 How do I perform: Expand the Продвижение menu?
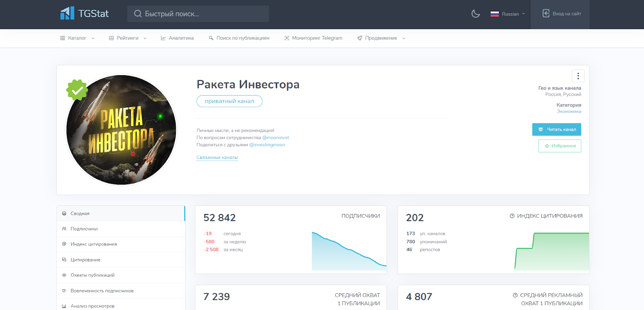[x=381, y=38]
